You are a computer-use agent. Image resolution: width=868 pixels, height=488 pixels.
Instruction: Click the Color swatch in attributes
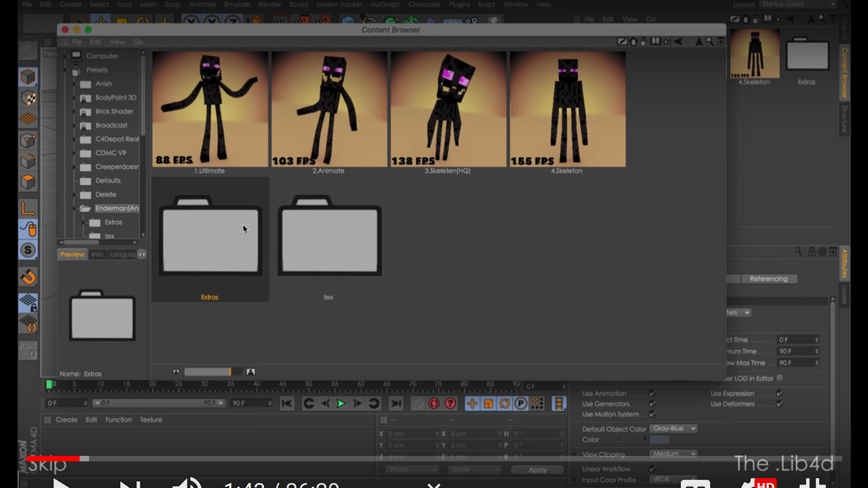(659, 440)
